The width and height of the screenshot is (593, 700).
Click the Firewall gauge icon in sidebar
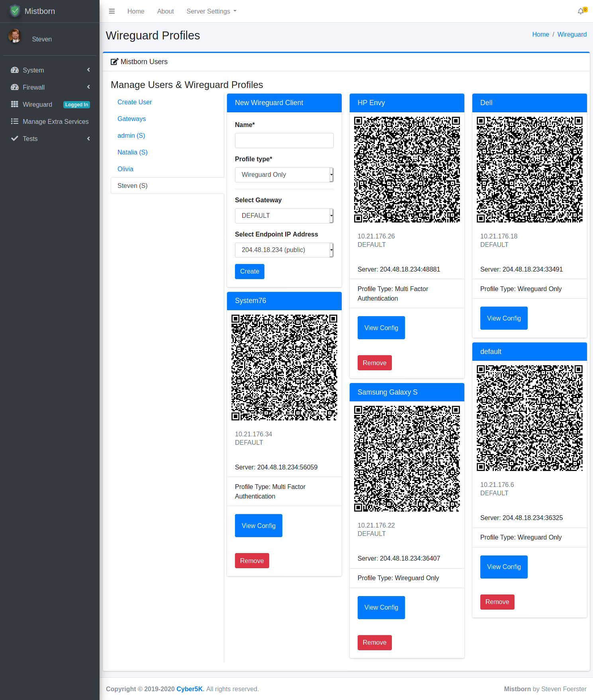15,87
